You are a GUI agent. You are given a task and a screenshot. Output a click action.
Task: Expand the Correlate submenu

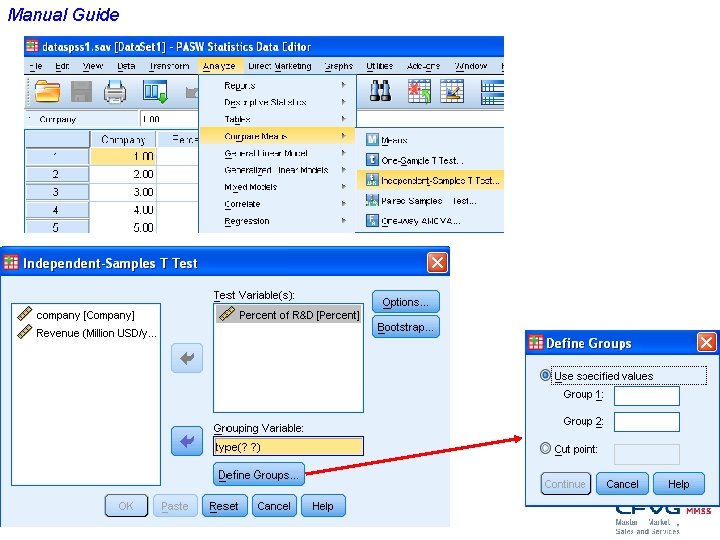point(278,204)
